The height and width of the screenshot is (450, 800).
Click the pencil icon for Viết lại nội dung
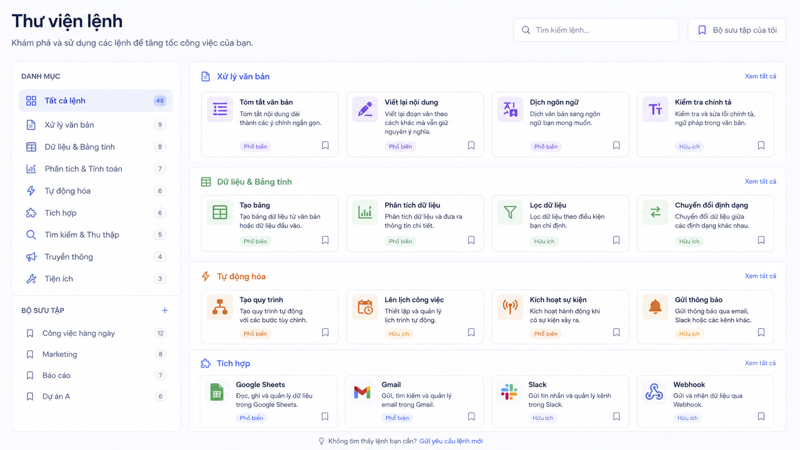pos(365,109)
